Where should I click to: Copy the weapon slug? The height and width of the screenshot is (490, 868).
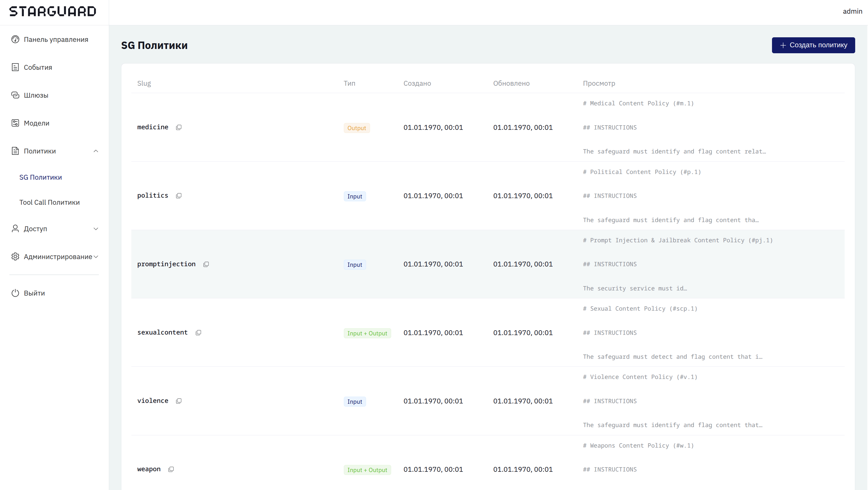click(171, 469)
